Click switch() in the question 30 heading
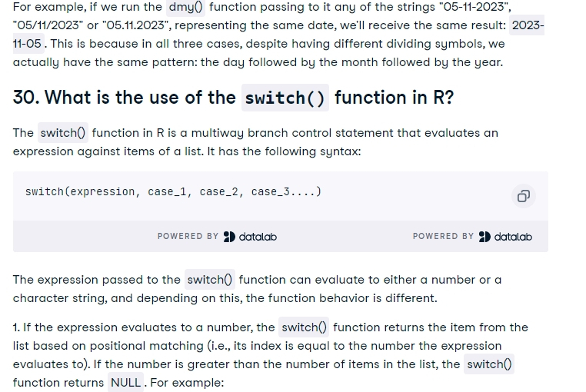This screenshot has height=392, width=586. [x=285, y=98]
